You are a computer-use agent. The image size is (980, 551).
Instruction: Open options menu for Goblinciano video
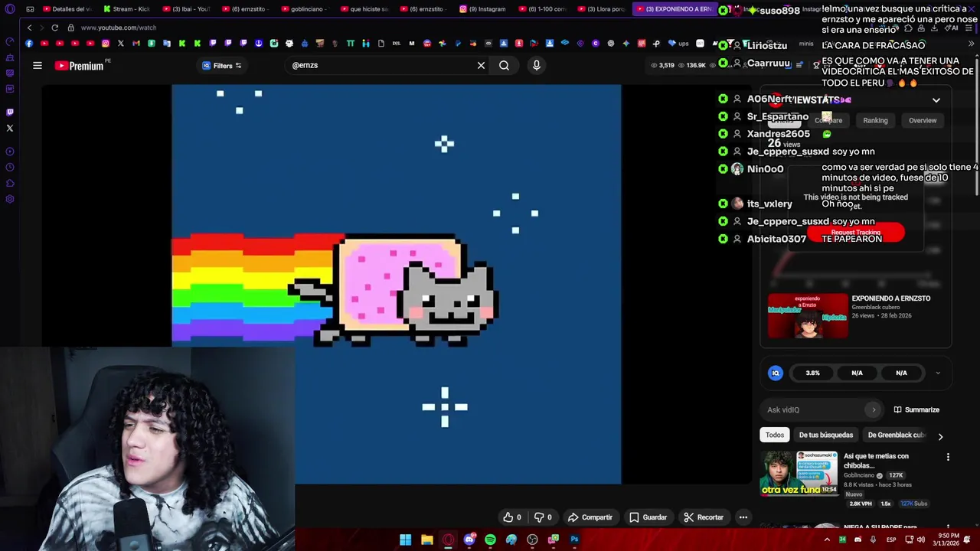(948, 457)
